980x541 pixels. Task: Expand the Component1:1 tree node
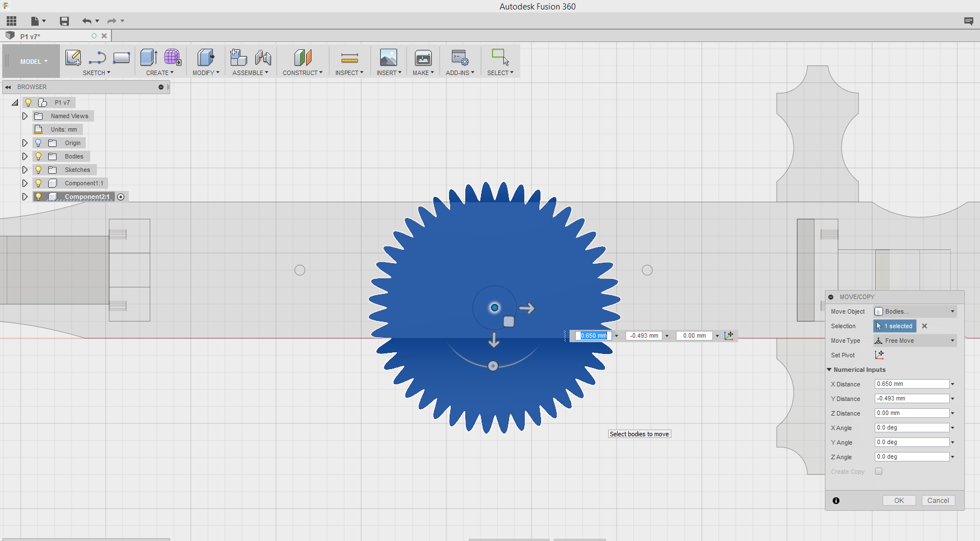click(25, 183)
